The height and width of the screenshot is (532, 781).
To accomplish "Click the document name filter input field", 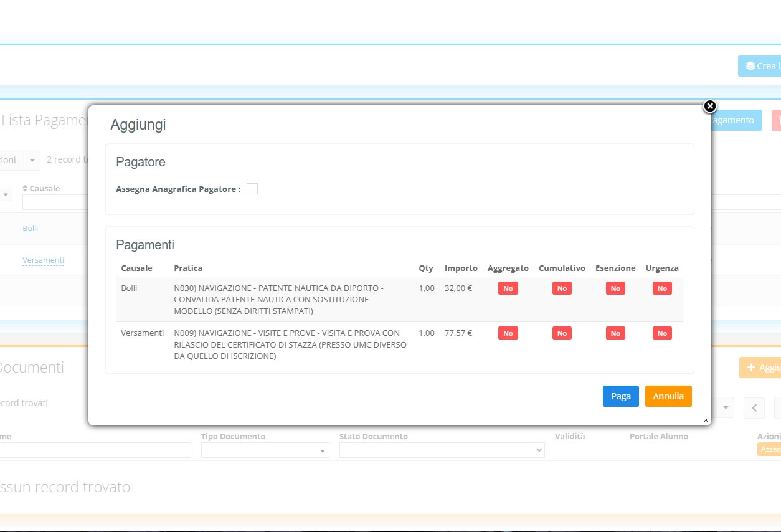I will 95,450.
